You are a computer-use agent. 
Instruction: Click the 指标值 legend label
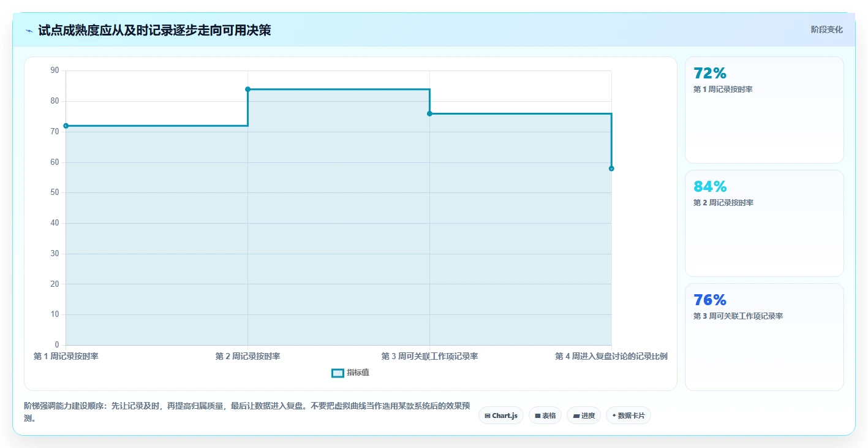pyautogui.click(x=358, y=373)
